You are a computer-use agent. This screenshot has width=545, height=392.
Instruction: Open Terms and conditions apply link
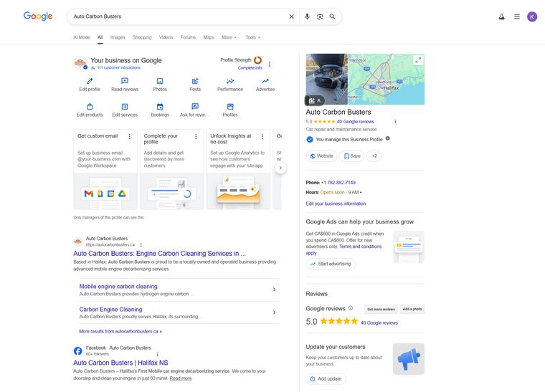pyautogui.click(x=360, y=247)
